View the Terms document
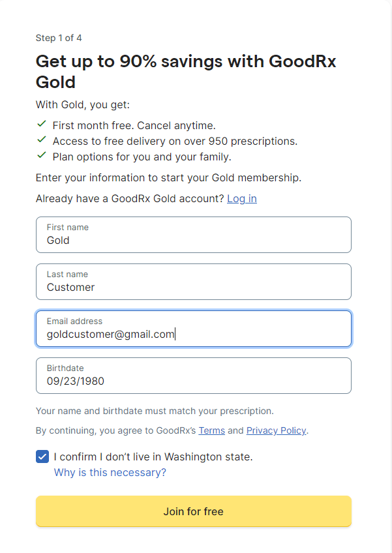 (211, 430)
